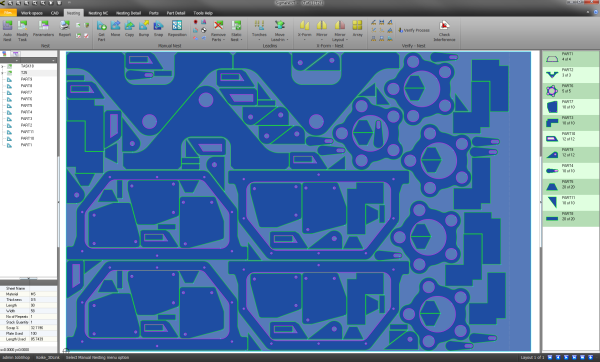Click the help icon at ribbon right

coord(595,12)
